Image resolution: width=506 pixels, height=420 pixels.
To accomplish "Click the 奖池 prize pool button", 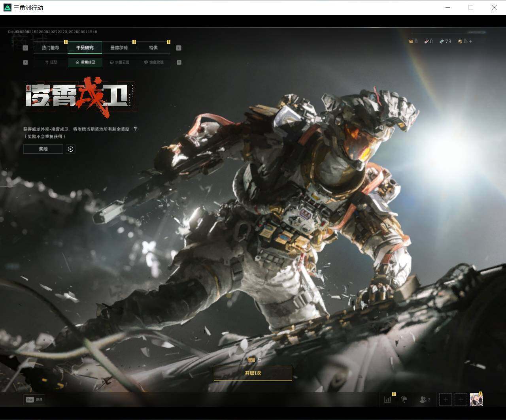I will [x=43, y=149].
